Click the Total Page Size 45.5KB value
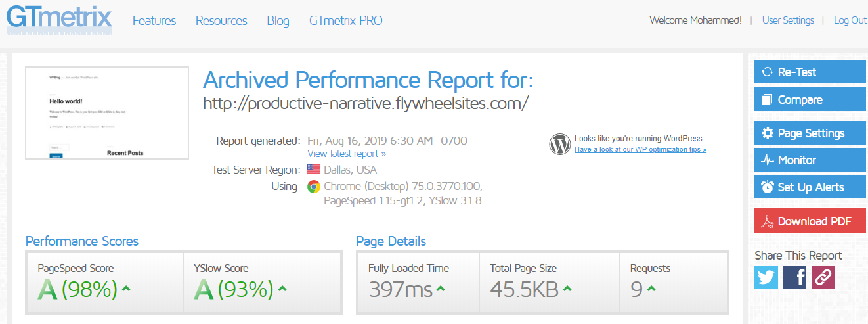 coord(524,289)
